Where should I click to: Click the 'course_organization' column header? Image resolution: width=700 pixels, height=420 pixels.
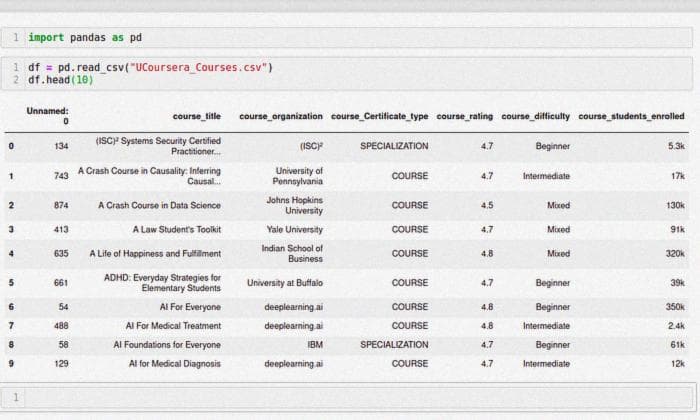pos(281,116)
